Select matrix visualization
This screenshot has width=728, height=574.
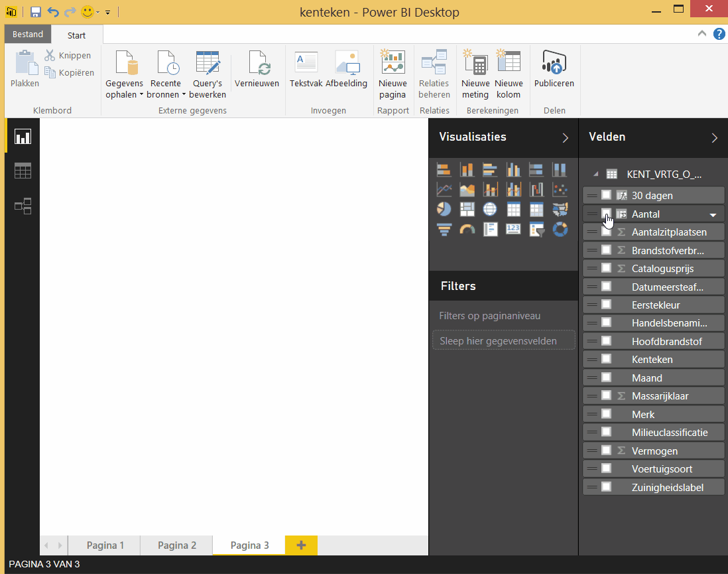[536, 209]
